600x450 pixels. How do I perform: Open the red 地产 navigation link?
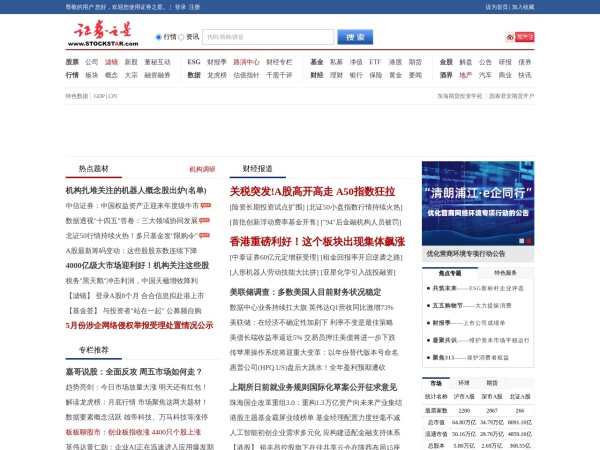pyautogui.click(x=466, y=75)
